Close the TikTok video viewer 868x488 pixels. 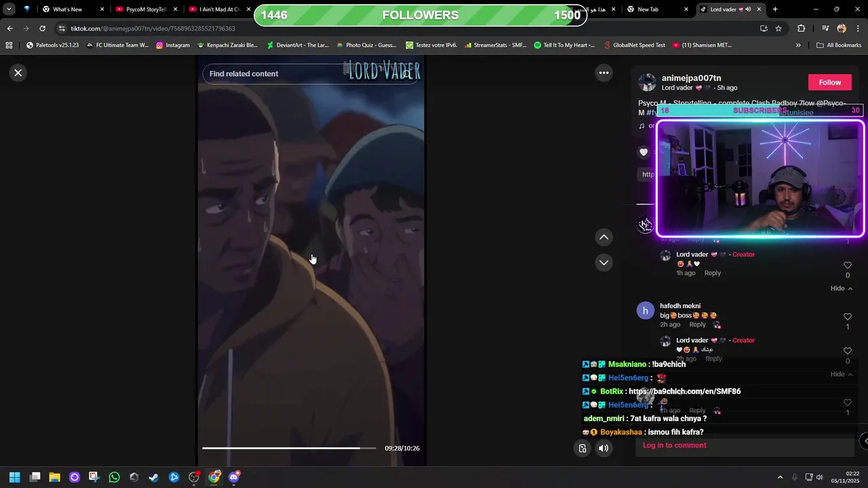18,73
